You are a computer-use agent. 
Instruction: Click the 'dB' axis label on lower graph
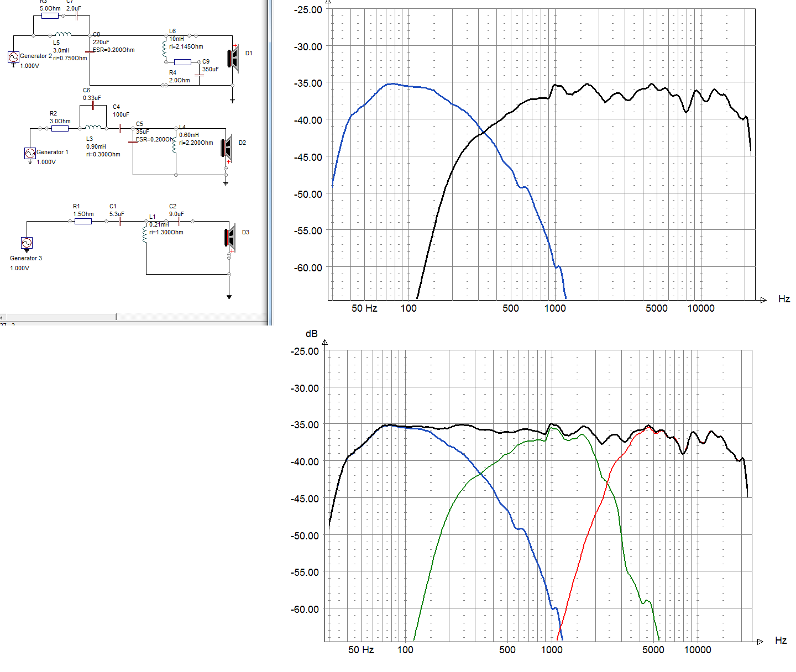point(312,334)
